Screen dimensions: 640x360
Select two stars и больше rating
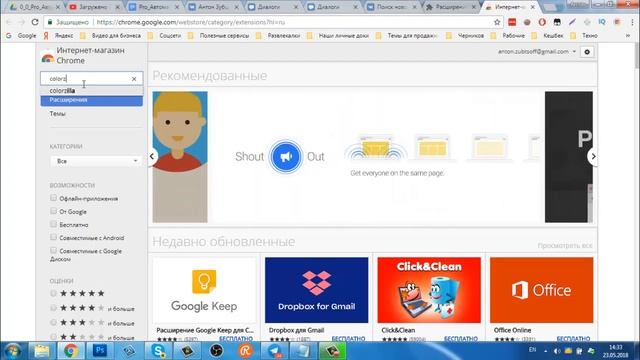point(53,337)
